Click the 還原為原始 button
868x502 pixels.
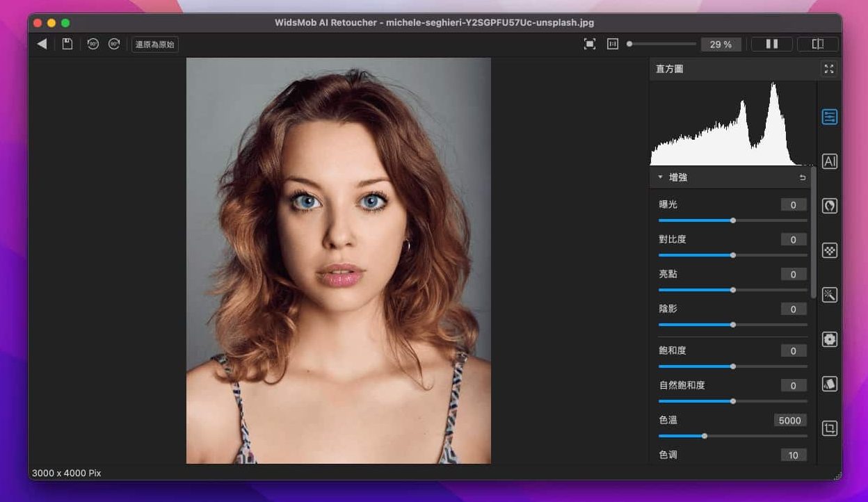click(x=155, y=44)
